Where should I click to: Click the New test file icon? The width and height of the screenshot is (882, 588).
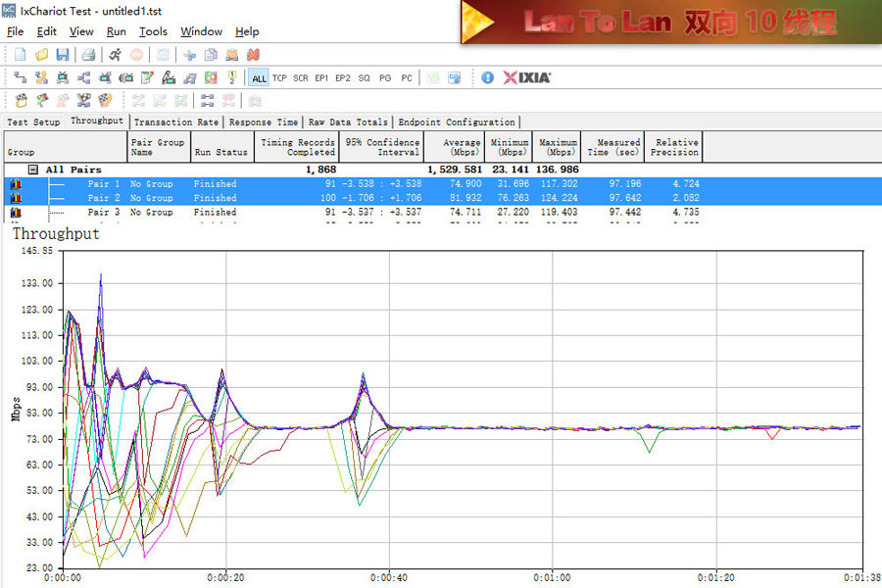[x=20, y=55]
